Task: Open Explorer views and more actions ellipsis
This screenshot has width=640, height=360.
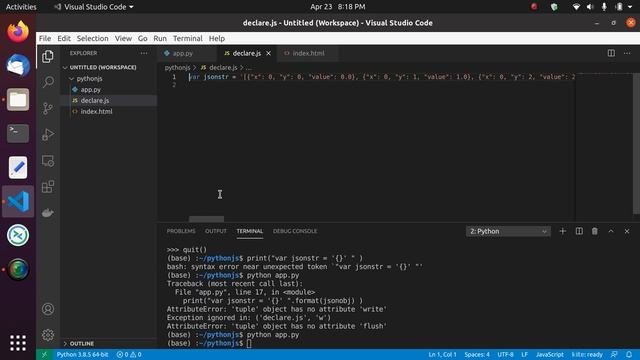Action: [144, 53]
